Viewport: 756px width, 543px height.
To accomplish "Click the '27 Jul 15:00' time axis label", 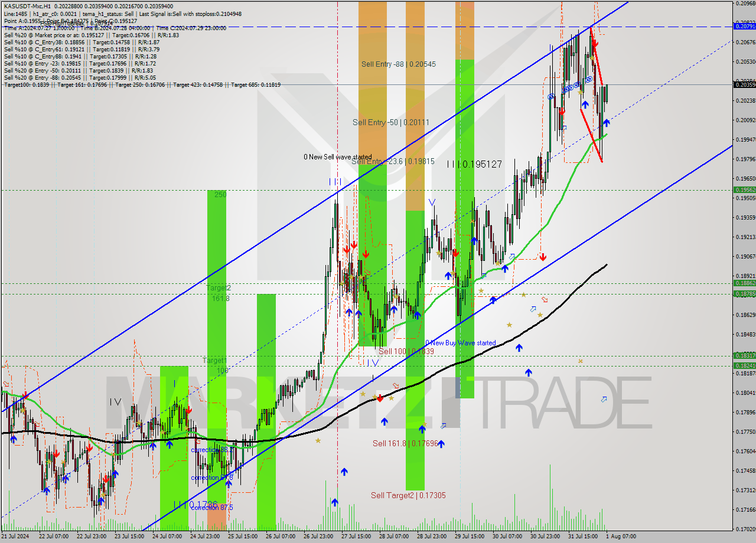I will (x=356, y=537).
